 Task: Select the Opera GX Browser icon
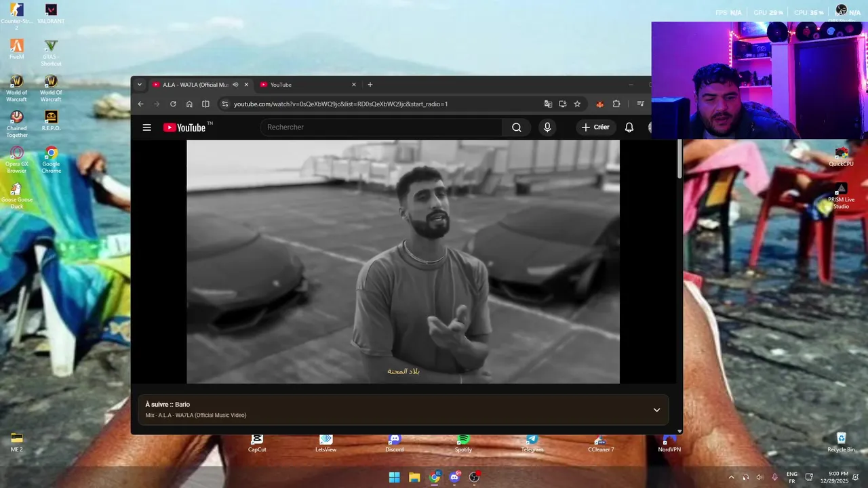(17, 160)
